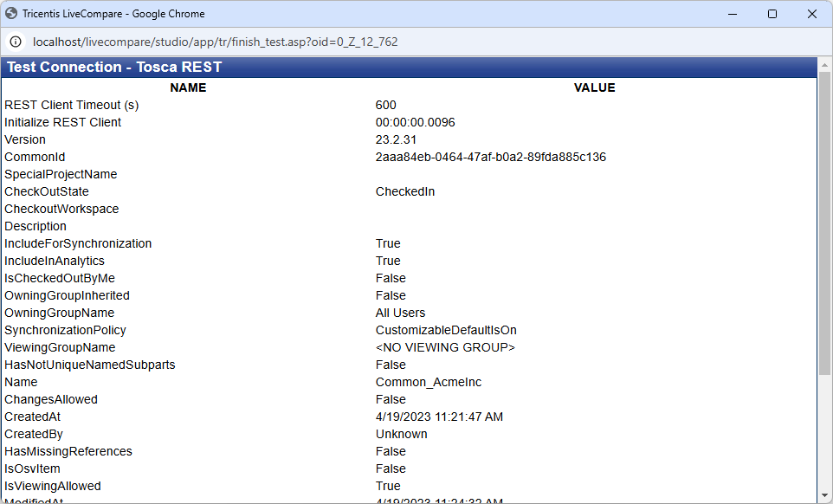Minimize the LiveCompare Chrome window
This screenshot has width=833, height=504.
click(733, 14)
